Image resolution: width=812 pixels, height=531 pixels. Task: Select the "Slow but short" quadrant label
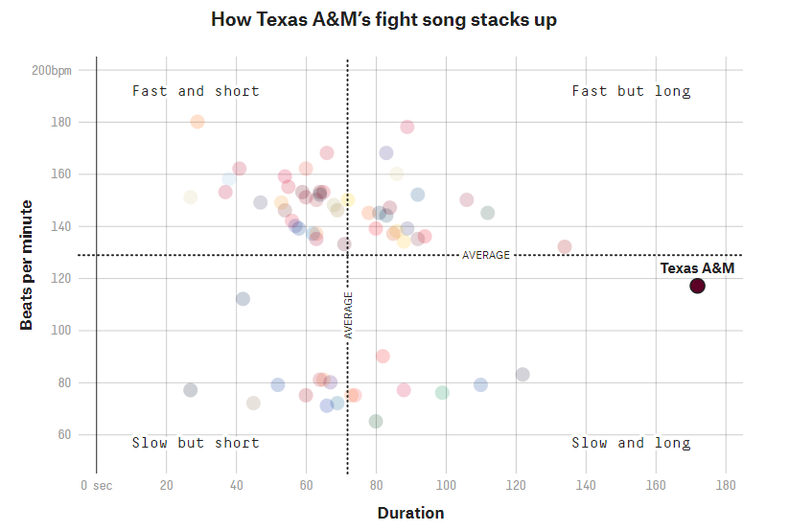pyautogui.click(x=196, y=443)
